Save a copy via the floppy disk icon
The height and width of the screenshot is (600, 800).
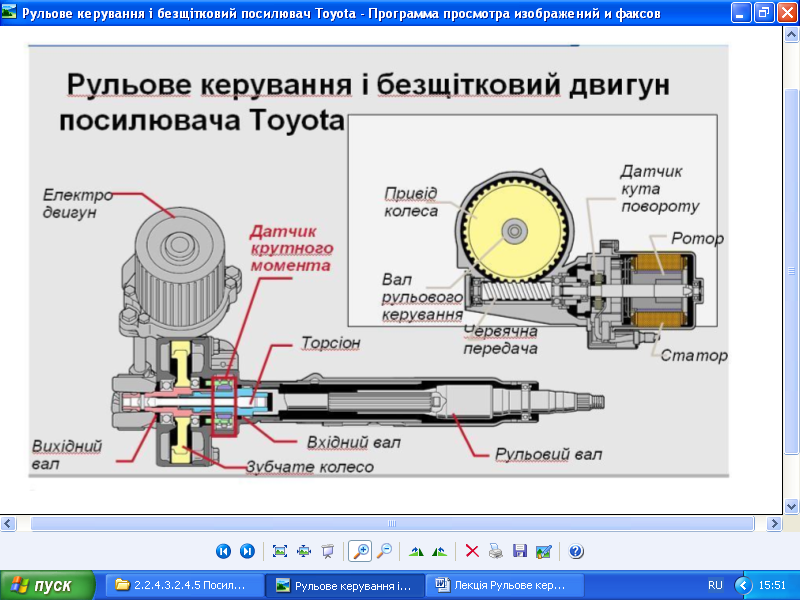click(x=519, y=551)
